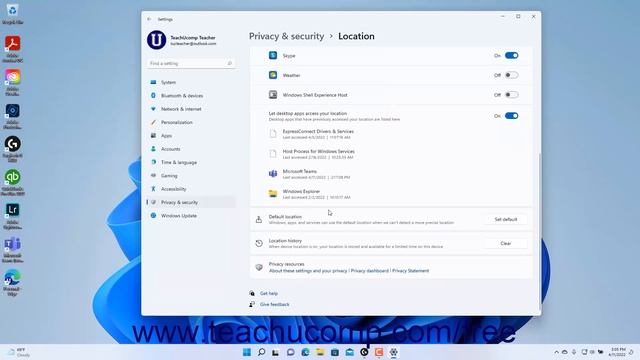Open the Privacy Statement link
Screen dimensions: 640x360
pyautogui.click(x=411, y=271)
